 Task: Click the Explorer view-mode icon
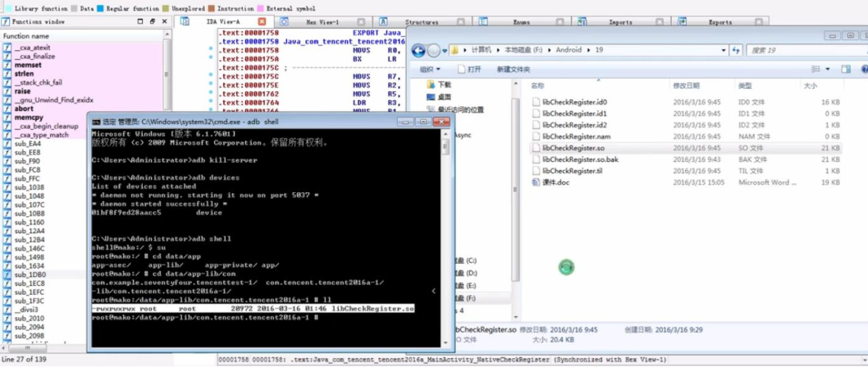[815, 69]
